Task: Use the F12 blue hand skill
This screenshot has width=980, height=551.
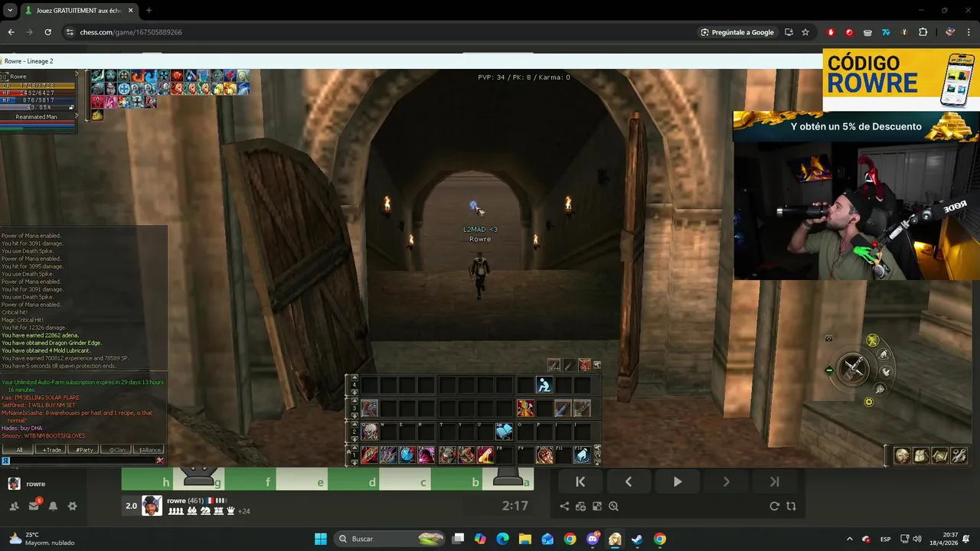Action: (583, 456)
